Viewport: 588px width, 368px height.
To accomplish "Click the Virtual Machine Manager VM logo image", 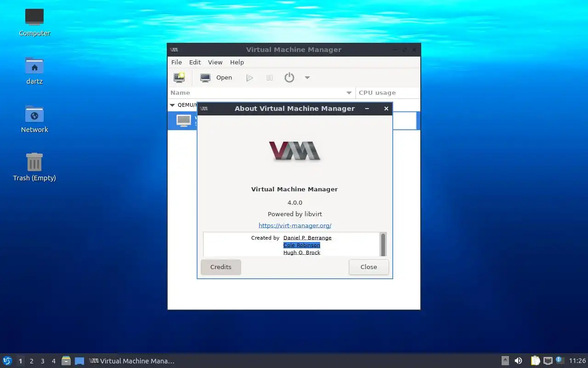I will [294, 150].
